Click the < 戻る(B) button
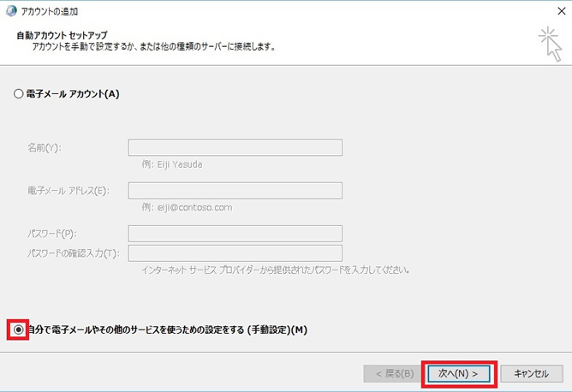572x392 pixels. [395, 374]
